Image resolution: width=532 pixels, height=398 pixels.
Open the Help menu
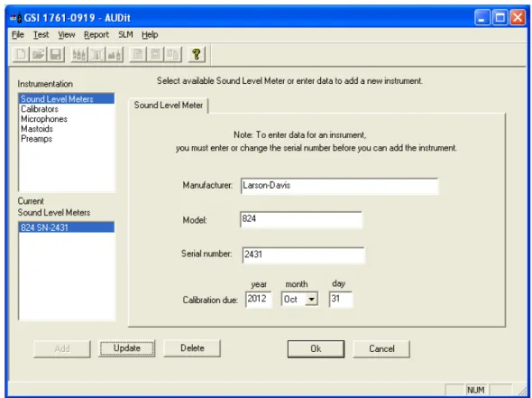(x=150, y=34)
